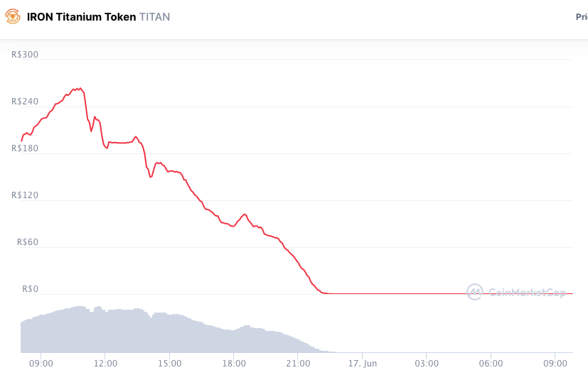Click the R$300 y-axis label
Screen dimensions: 588x380
click(25, 55)
